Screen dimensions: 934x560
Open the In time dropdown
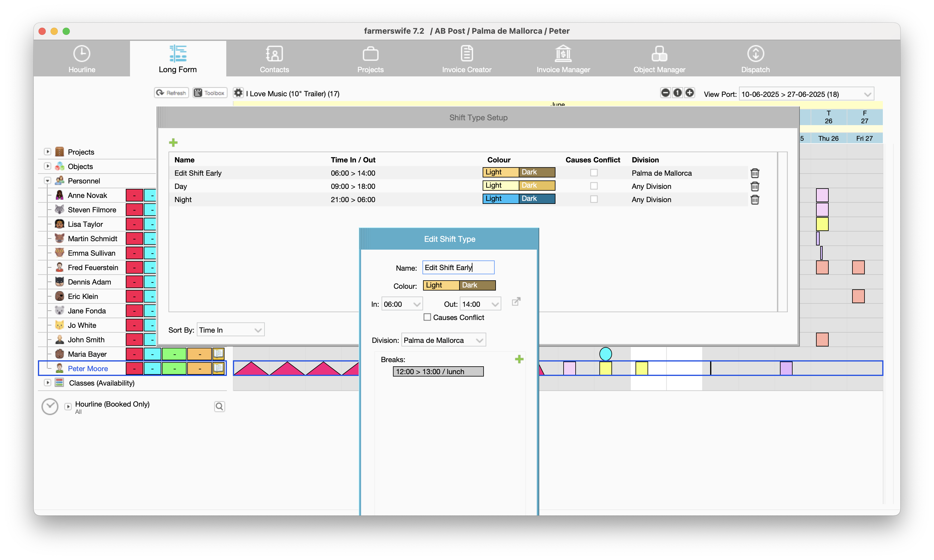coord(402,304)
